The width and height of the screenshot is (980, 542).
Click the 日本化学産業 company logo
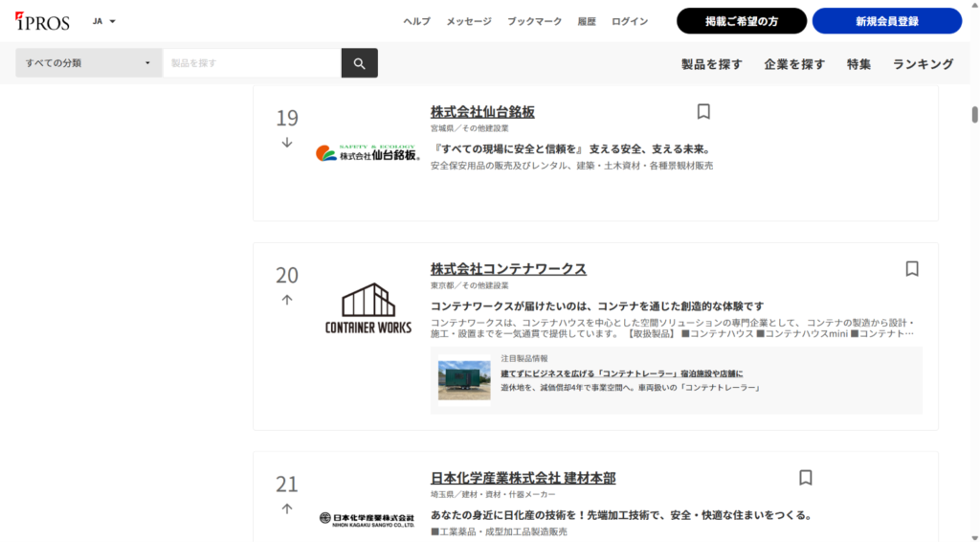click(367, 520)
